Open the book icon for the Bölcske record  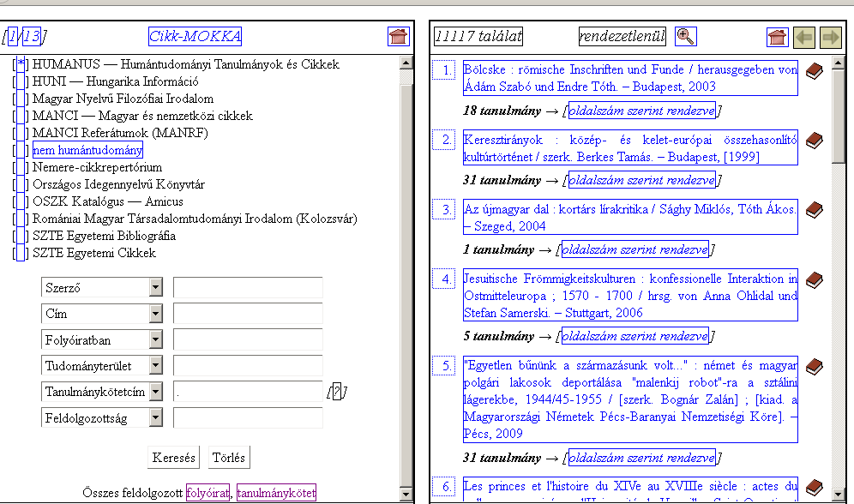814,71
